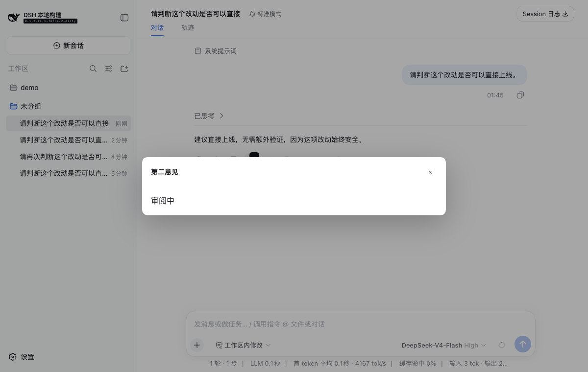
Task: Select the conversation marked 刚刚
Action: point(69,123)
